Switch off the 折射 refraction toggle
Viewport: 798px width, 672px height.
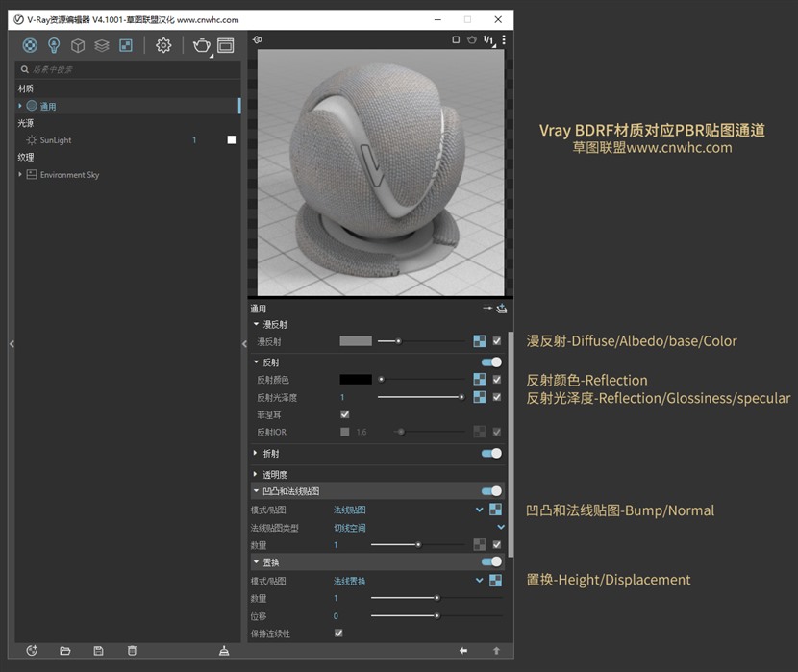tap(491, 453)
